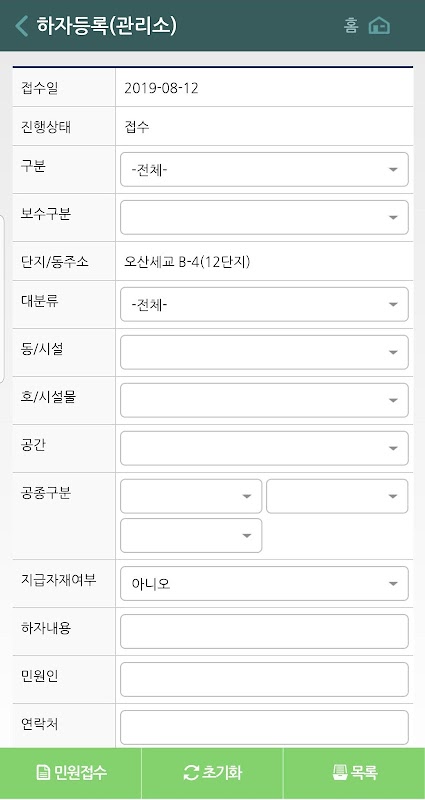
Task: Open the 구분 dropdown
Action: tap(264, 169)
